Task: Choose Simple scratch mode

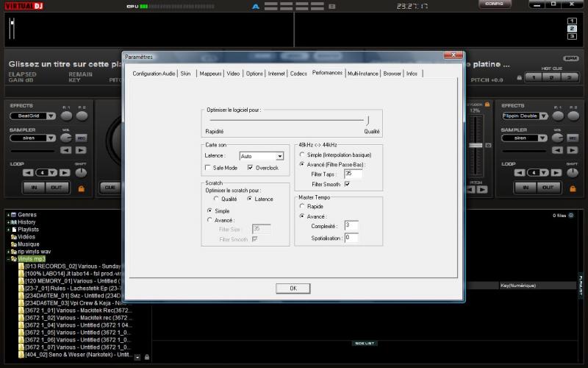Action: [209, 210]
